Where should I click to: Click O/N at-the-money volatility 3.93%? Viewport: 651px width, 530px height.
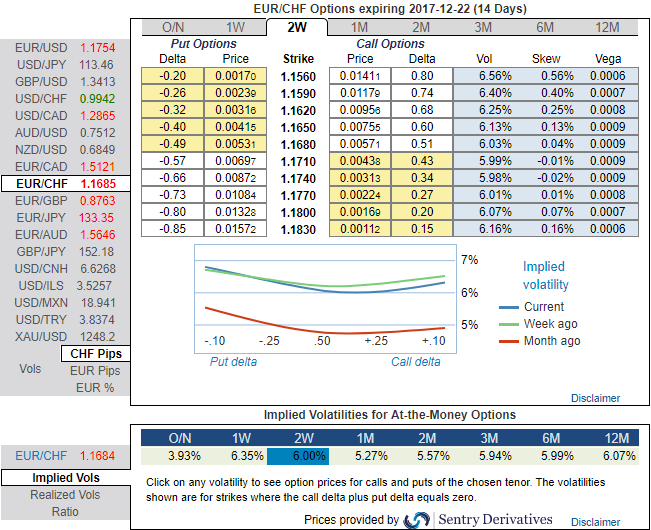tap(184, 456)
